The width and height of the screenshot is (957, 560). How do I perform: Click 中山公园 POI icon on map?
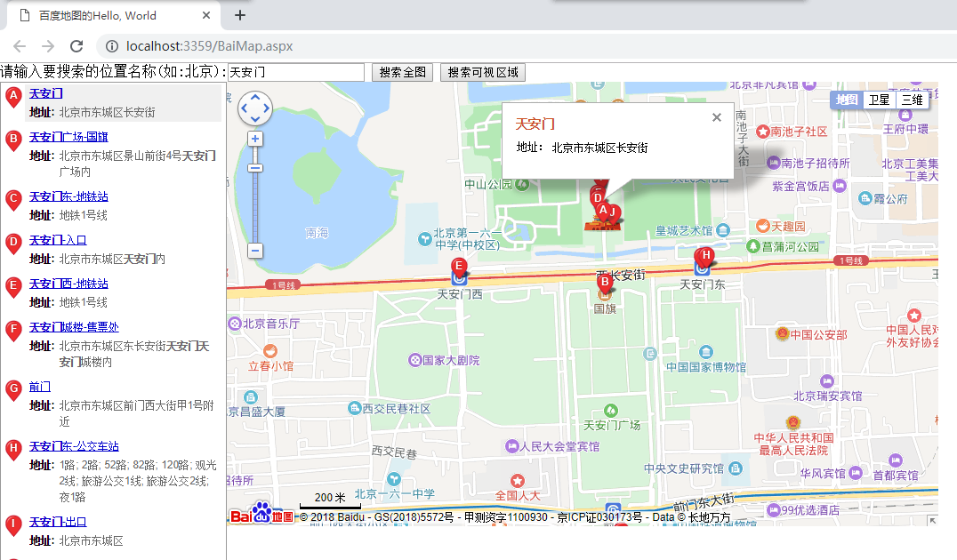[x=522, y=184]
